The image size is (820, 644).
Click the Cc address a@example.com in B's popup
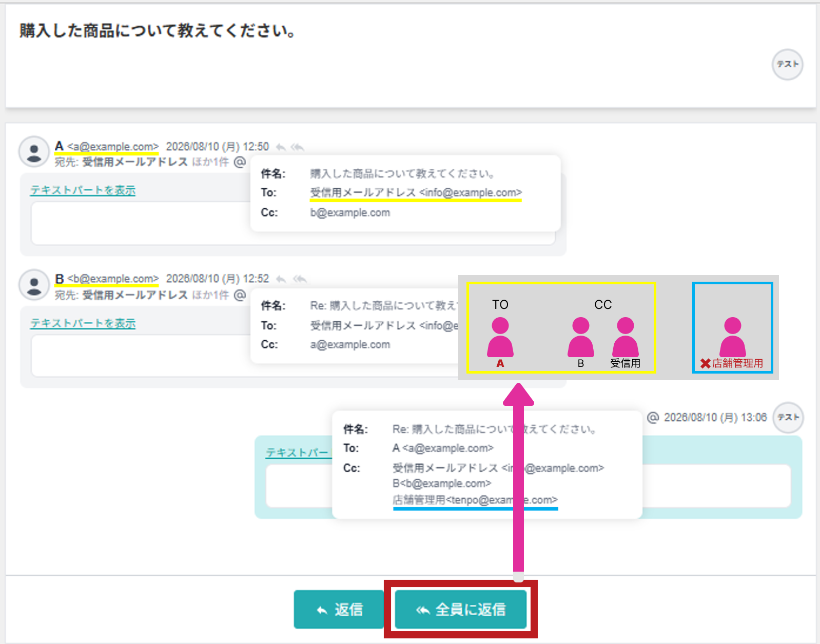[x=350, y=344]
